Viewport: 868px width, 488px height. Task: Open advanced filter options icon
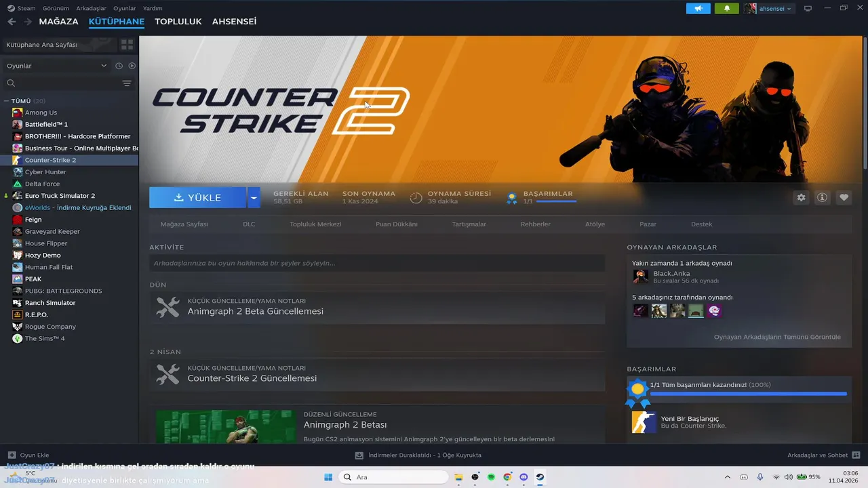coord(127,83)
